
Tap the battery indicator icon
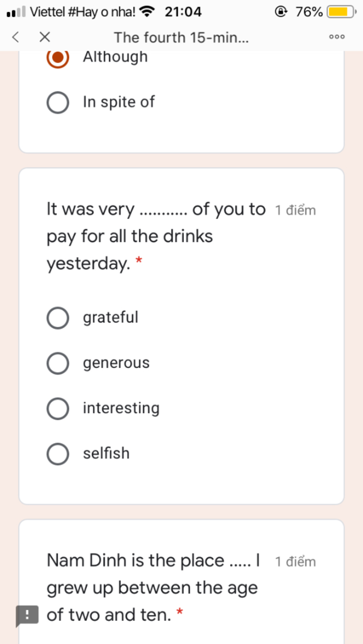pos(341,12)
